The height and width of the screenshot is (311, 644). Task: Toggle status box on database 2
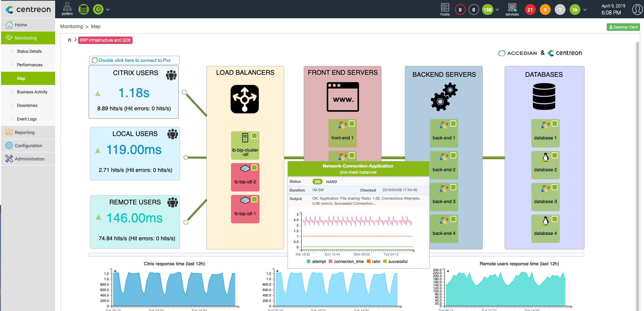pos(555,155)
